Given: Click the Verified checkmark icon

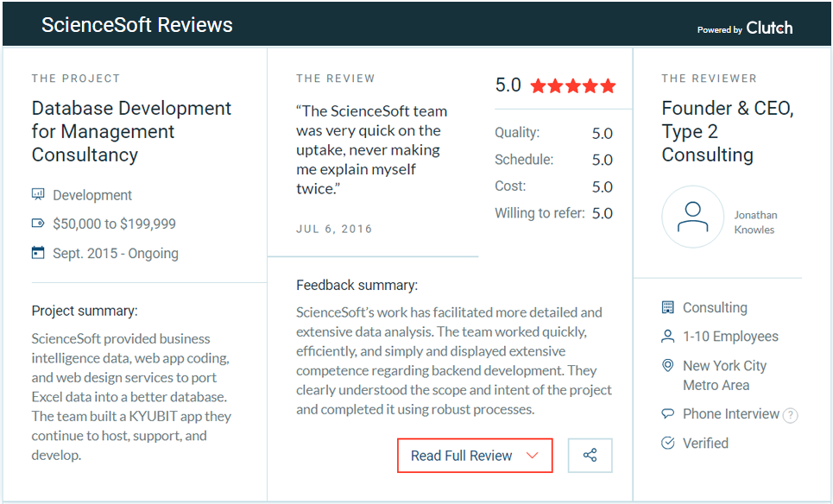Looking at the screenshot, I should pos(667,444).
